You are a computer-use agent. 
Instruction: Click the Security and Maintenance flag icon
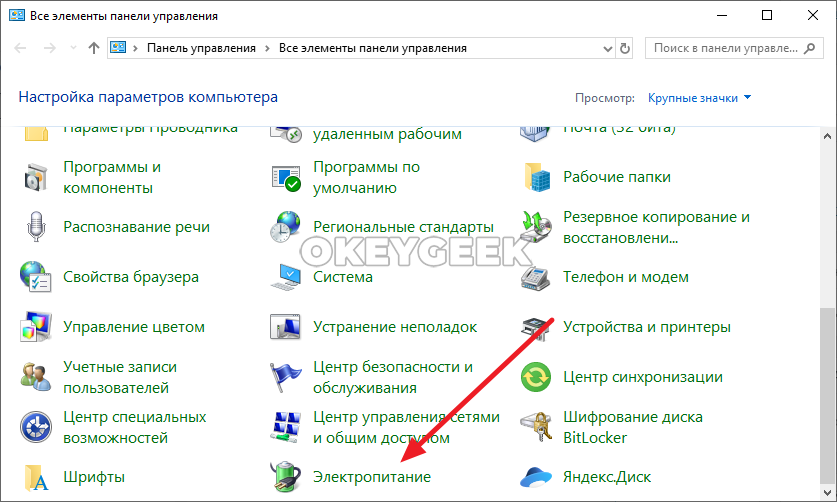286,377
